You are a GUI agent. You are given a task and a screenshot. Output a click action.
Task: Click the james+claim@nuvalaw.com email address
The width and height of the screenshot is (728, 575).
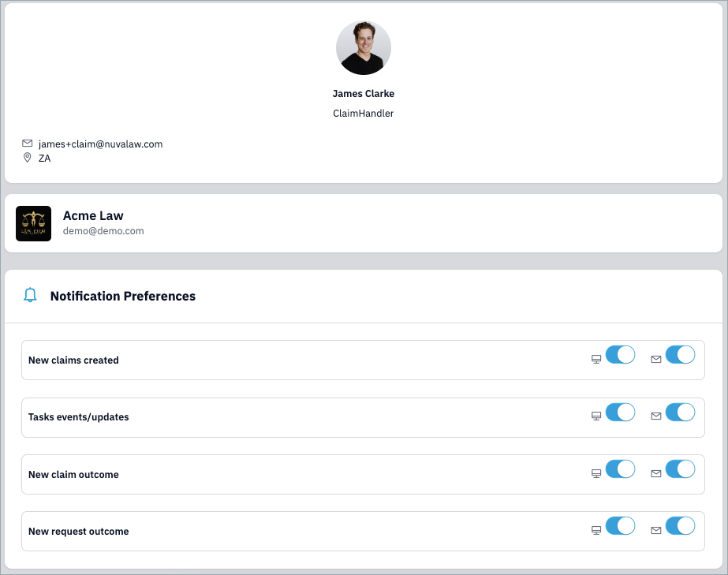click(x=101, y=144)
